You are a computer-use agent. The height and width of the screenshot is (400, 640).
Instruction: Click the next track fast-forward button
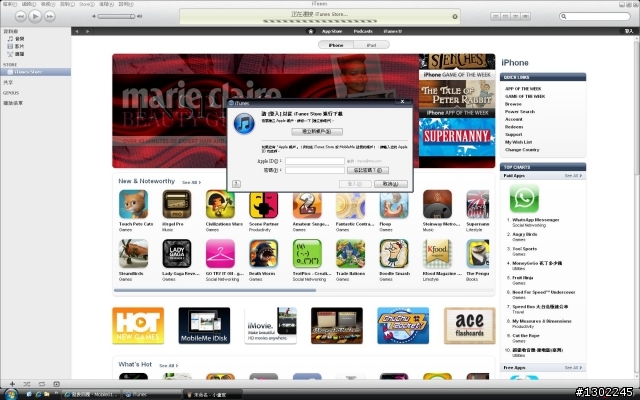tap(50, 16)
